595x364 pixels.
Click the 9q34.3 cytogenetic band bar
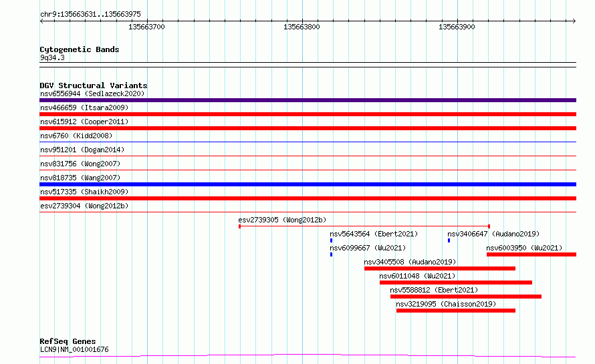coord(308,65)
